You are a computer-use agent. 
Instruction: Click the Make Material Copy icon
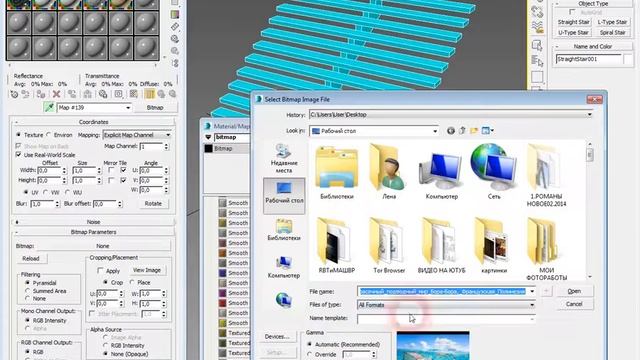[72, 94]
